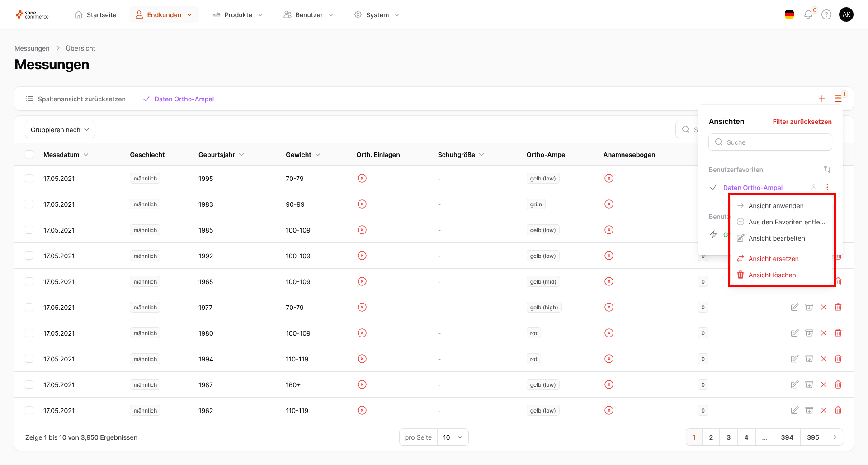
Task: Click Spaltenansicht zurücksetzen button
Action: coord(76,99)
